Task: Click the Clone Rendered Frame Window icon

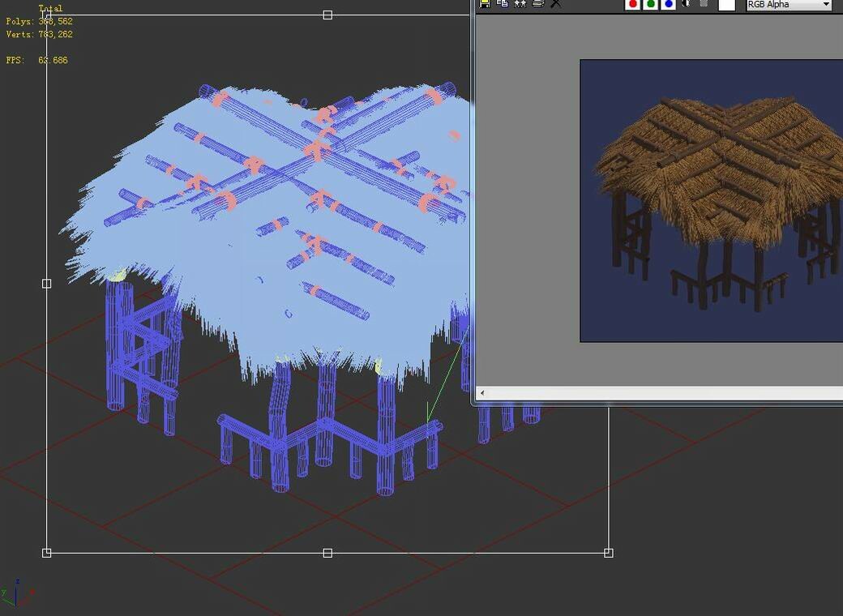Action: point(520,3)
